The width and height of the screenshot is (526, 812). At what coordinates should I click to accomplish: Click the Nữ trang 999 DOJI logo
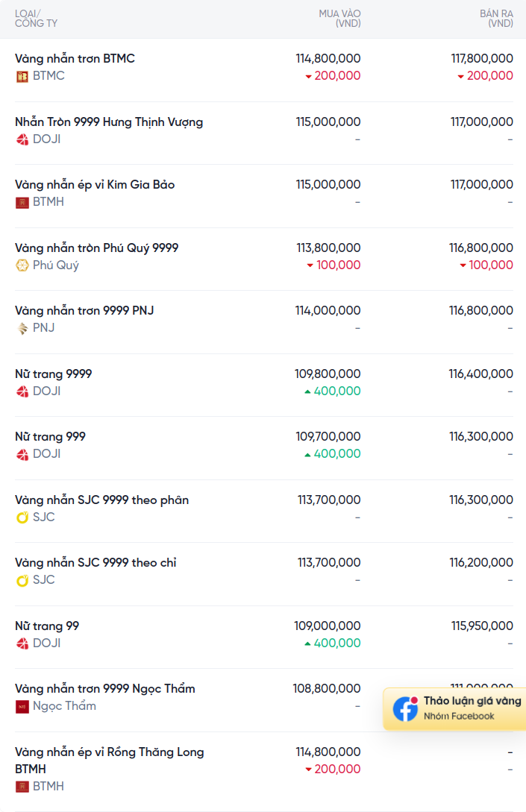[22, 455]
